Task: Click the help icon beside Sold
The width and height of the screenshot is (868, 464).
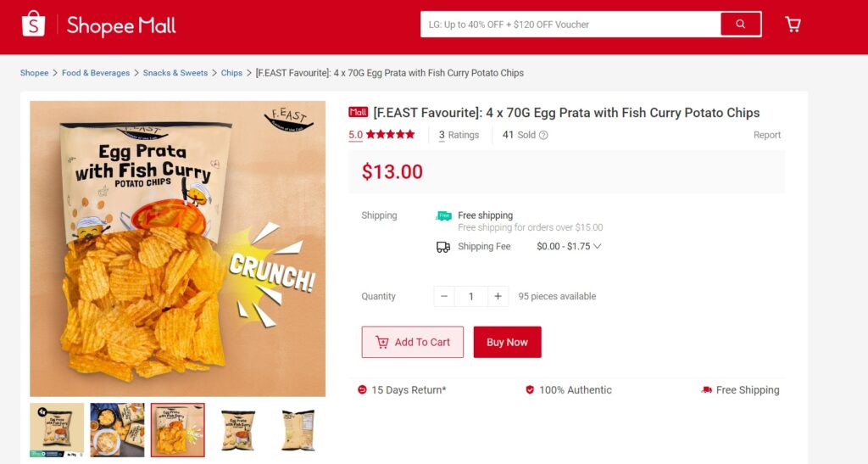Action: tap(544, 135)
